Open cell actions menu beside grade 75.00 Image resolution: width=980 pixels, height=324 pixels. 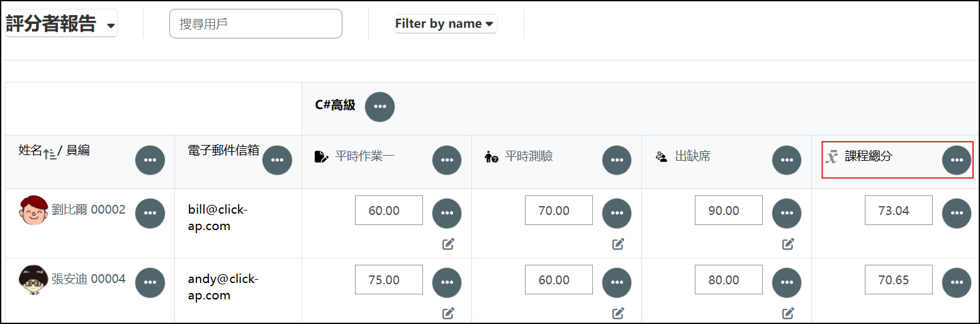[447, 282]
